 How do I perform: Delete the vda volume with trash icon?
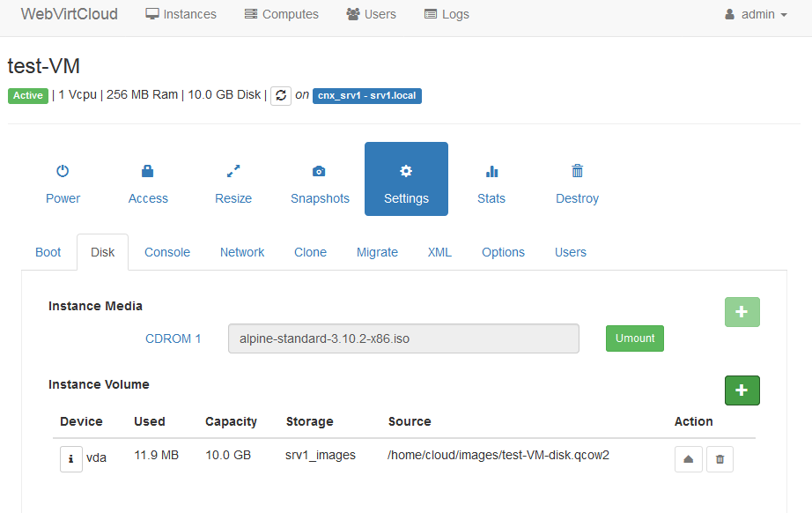(x=720, y=459)
